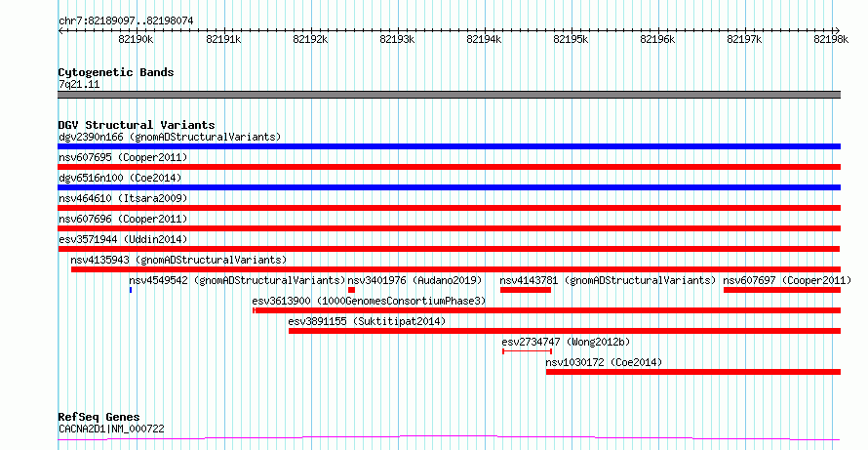Open the nsv607696 (Cooper2011) label
Viewport: 868px width, 450px height.
123,219
